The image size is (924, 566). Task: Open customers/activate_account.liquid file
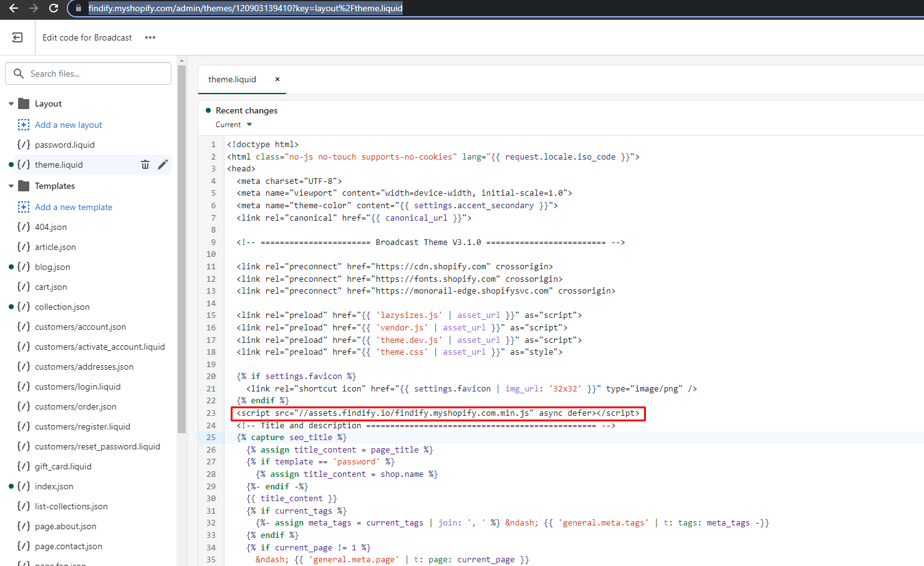tap(100, 347)
